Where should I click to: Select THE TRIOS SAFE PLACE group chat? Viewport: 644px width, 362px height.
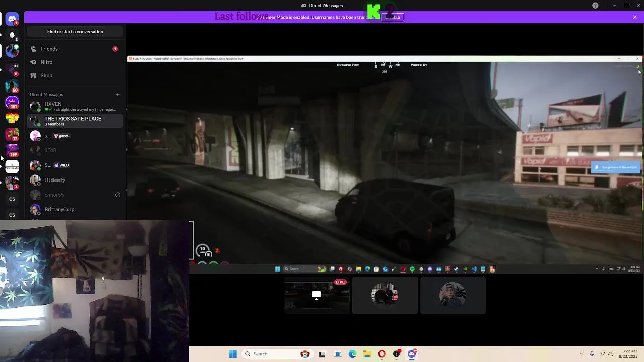point(75,121)
